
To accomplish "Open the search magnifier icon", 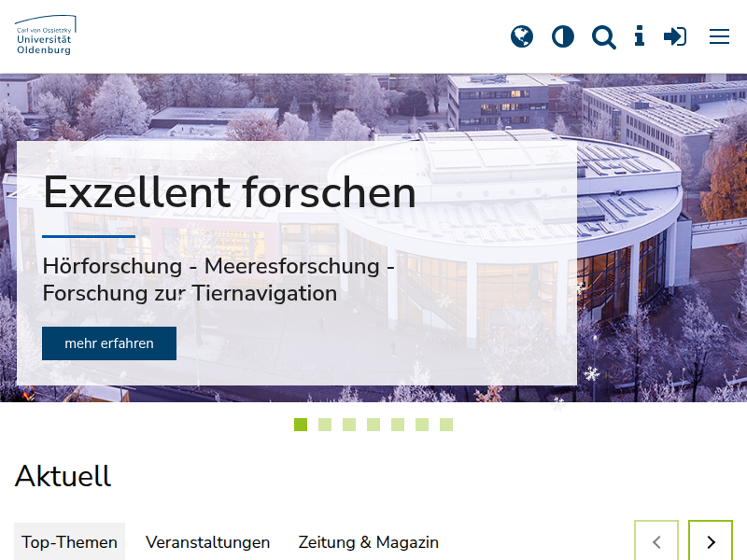I will click(603, 37).
